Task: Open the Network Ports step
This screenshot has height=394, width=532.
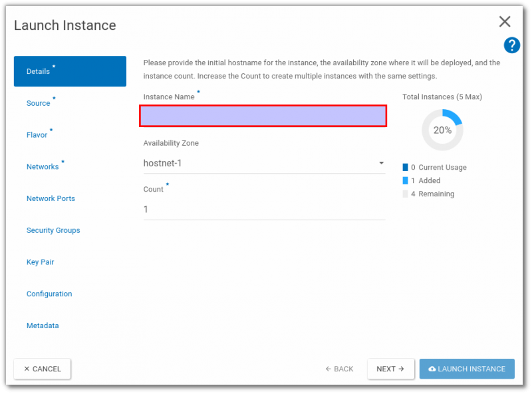Action: tap(51, 198)
